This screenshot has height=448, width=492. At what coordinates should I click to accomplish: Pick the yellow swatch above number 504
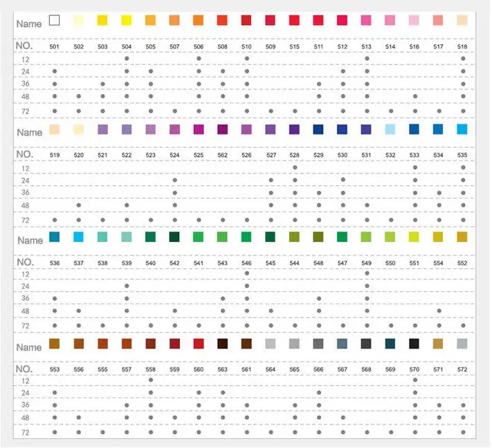coord(127,20)
